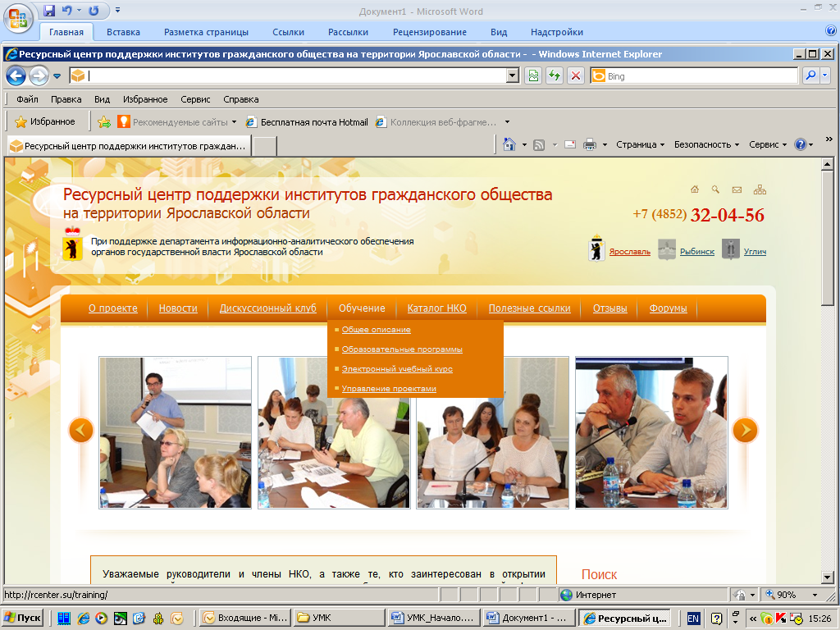840x630 pixels.
Task: Open the О проекте navigation link
Action: (113, 308)
